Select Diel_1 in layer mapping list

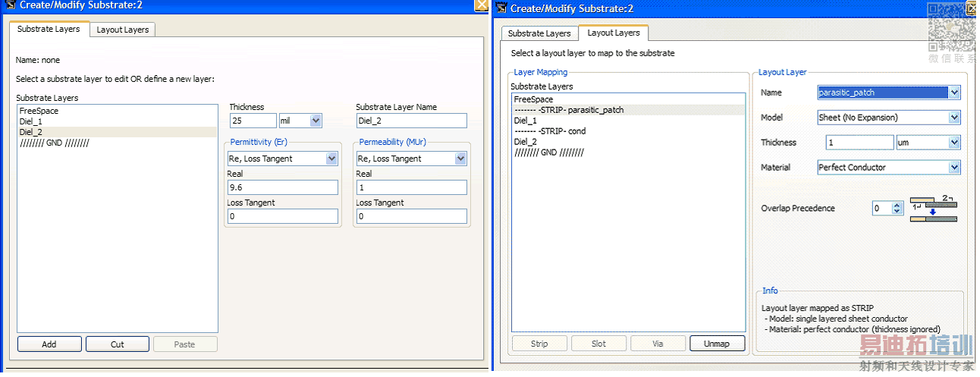pyautogui.click(x=629, y=121)
